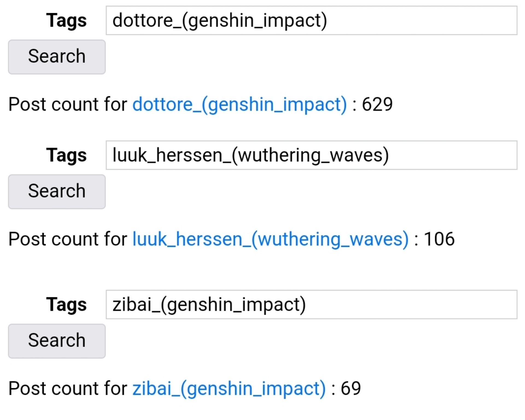Image resolution: width=525 pixels, height=420 pixels.
Task: Click the zibai_(genshin_impact) tags input field
Action: pyautogui.click(x=311, y=305)
